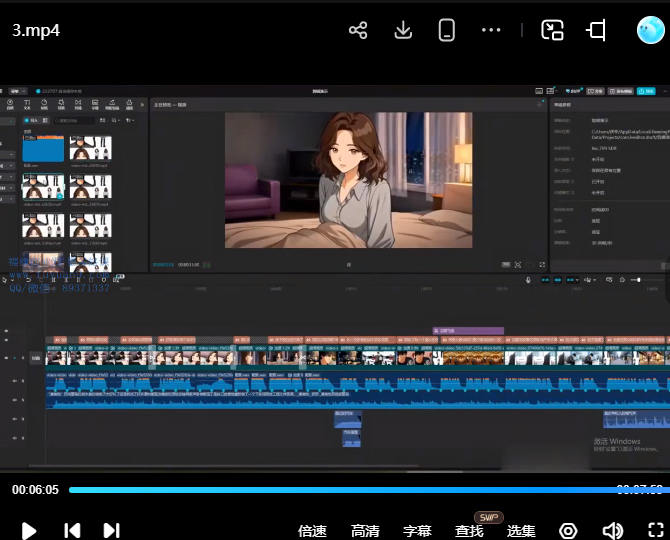Image resolution: width=670 pixels, height=540 pixels.
Task: Click the 3.mp4 video title
Action: click(x=36, y=30)
